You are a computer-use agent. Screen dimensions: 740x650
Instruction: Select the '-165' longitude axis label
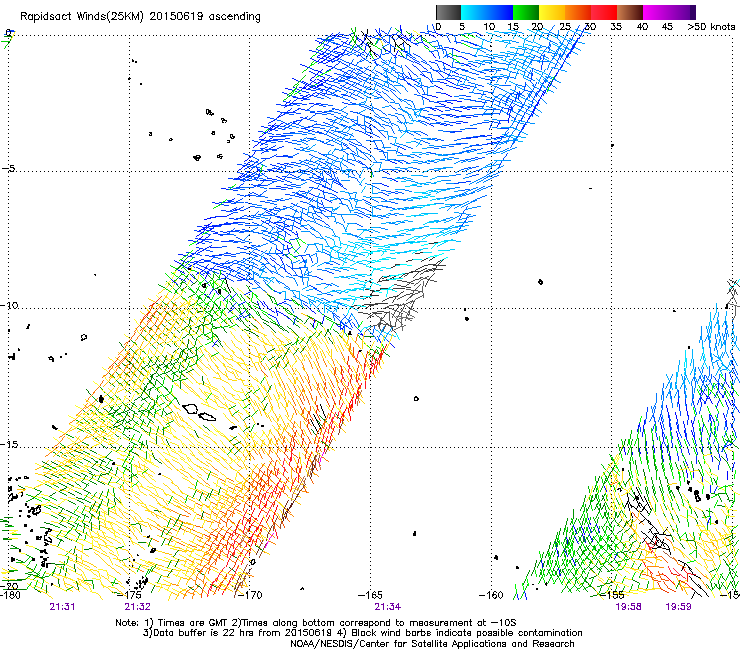pos(370,595)
